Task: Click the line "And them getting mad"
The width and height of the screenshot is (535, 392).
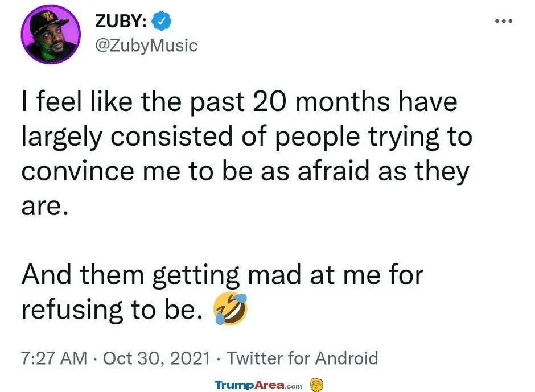Action: coord(222,276)
